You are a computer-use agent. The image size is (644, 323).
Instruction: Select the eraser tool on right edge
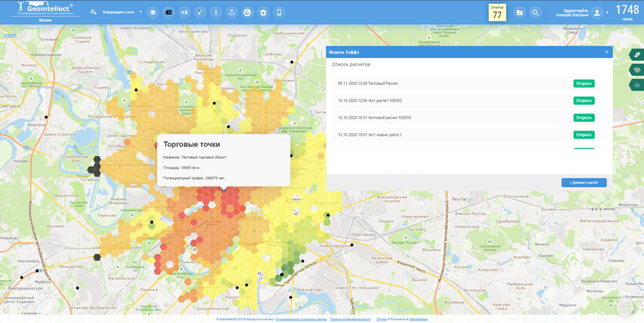point(637,55)
